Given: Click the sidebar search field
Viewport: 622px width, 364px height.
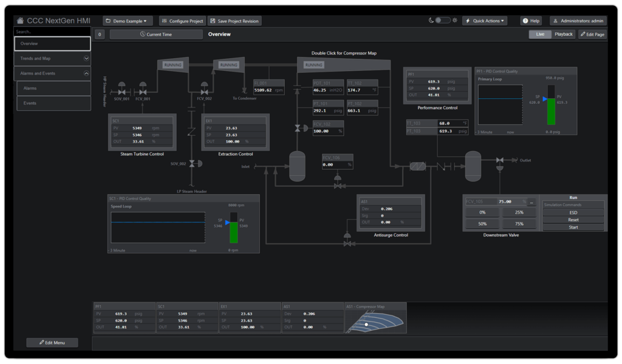Looking at the screenshot, I should [52, 32].
